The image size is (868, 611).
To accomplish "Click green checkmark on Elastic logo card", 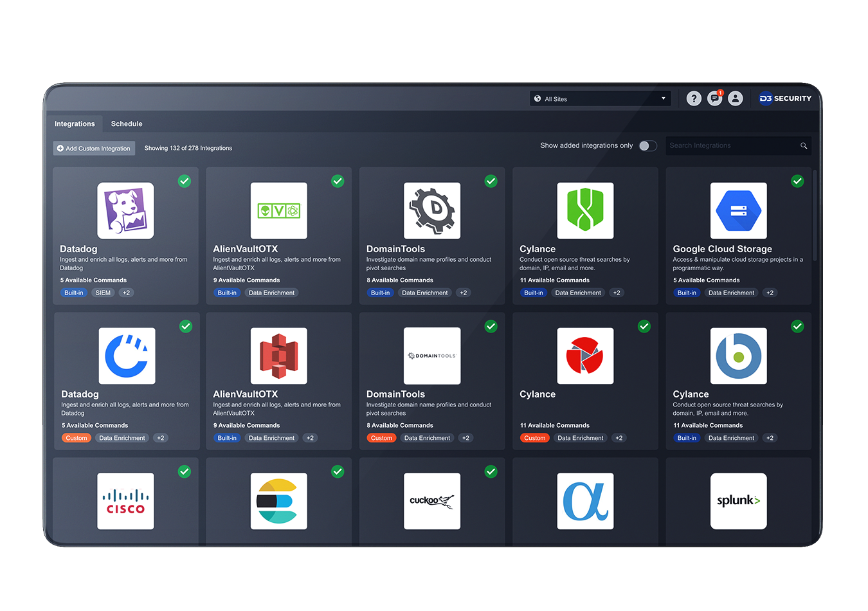I will coord(338,472).
